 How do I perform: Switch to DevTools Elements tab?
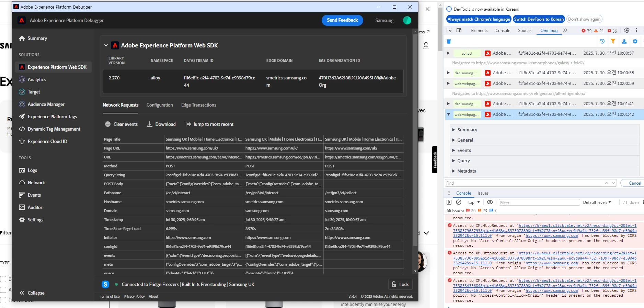[x=479, y=31]
